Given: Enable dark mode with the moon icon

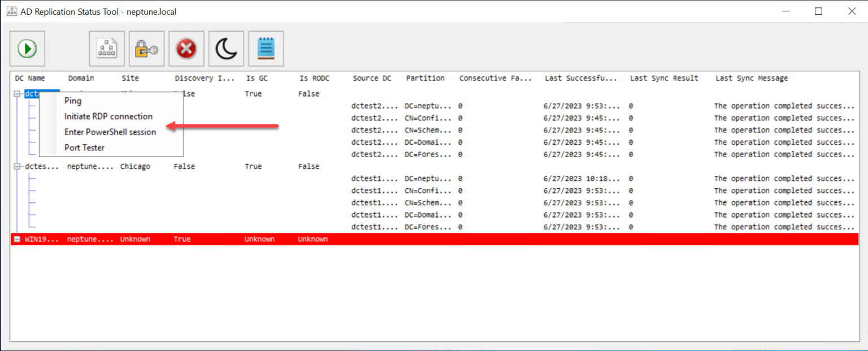Looking at the screenshot, I should (226, 49).
